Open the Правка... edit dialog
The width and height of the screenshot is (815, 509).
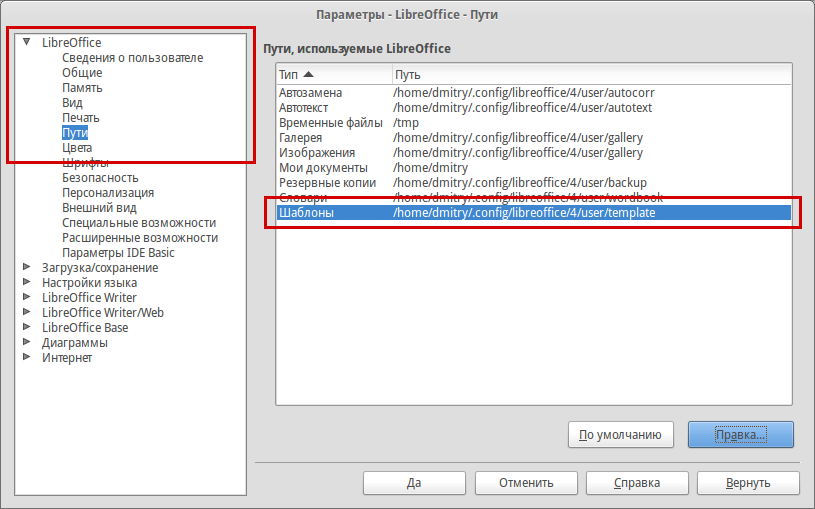click(741, 435)
